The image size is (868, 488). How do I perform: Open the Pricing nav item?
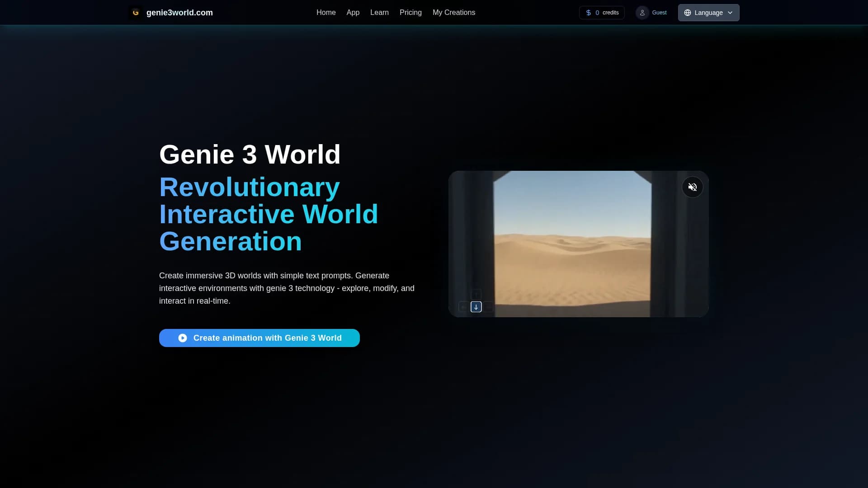point(410,13)
